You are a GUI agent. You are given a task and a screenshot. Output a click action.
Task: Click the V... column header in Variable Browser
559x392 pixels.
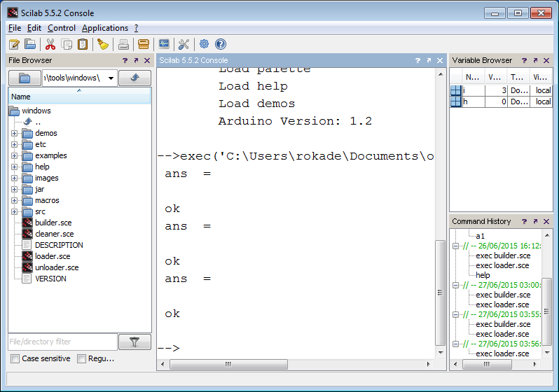click(495, 77)
